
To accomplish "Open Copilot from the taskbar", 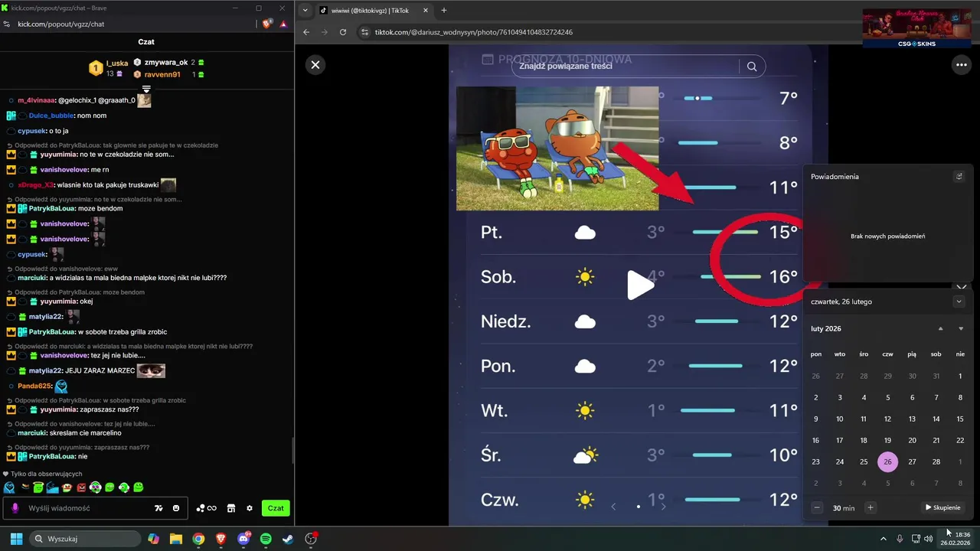I will pyautogui.click(x=154, y=539).
